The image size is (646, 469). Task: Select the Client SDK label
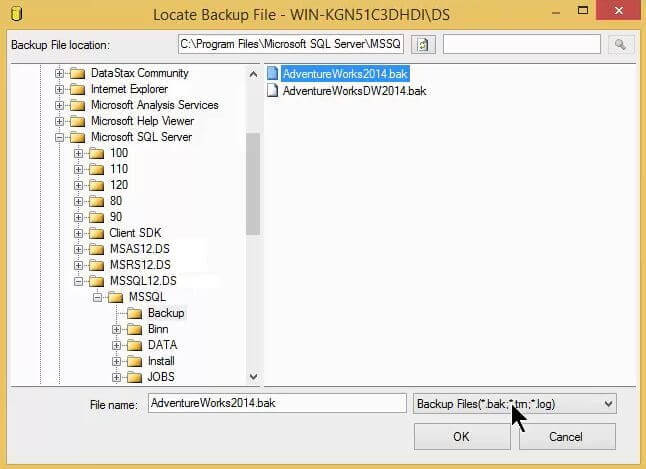click(135, 233)
